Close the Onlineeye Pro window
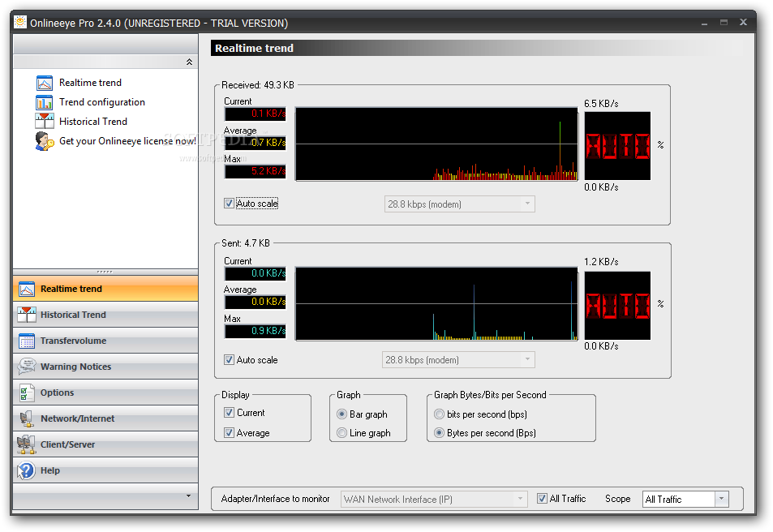 [x=744, y=22]
